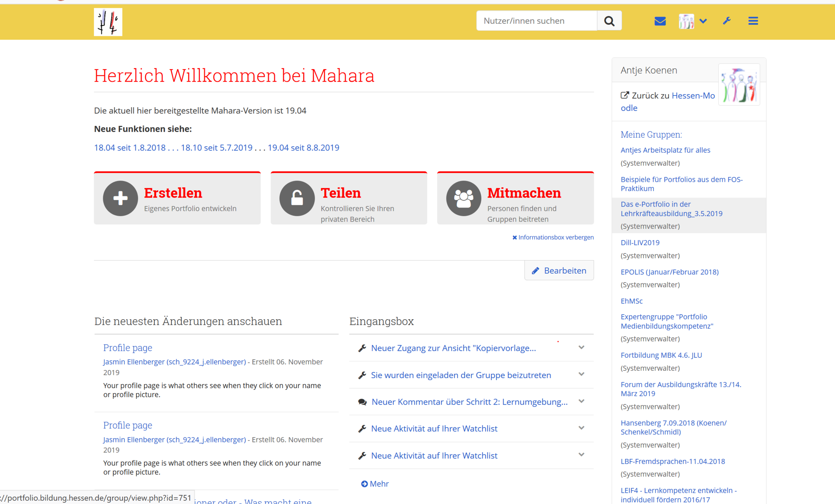Open the inbox envelope icon

660,21
